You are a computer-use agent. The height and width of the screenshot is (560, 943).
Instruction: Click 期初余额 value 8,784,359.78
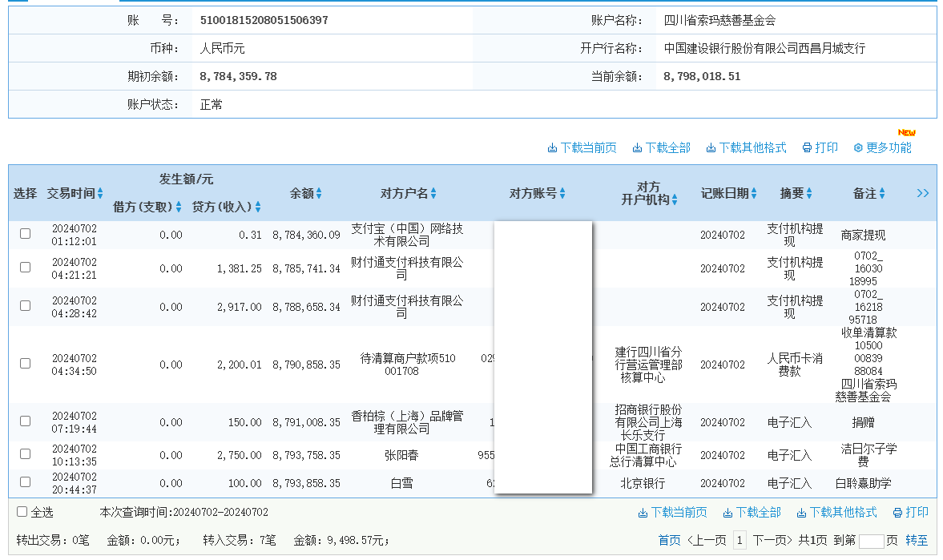click(x=238, y=76)
